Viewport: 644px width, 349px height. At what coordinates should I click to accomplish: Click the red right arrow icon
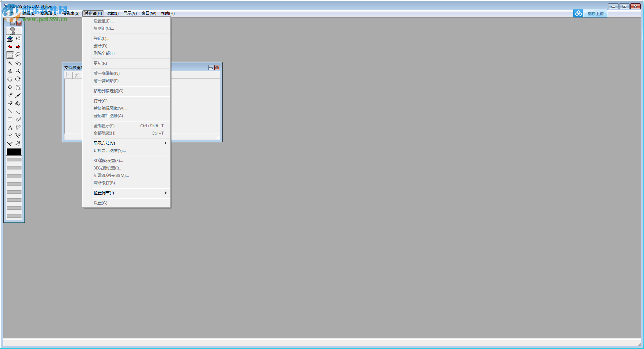(x=18, y=47)
